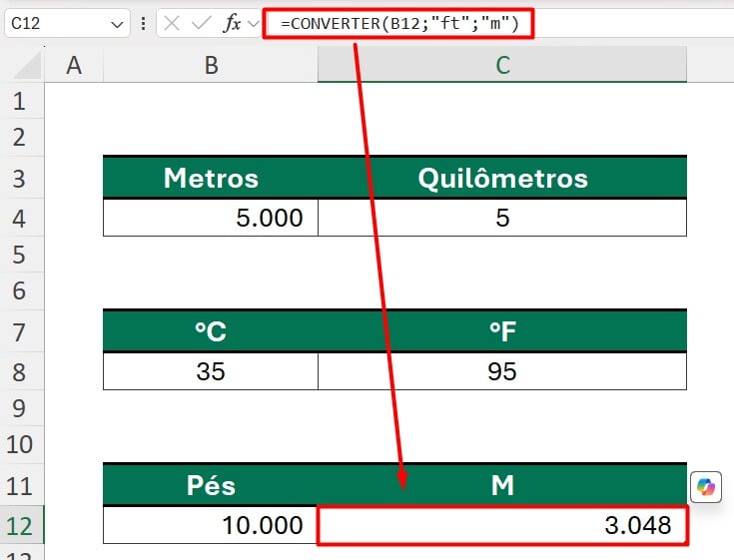Select column B header
734x560 pixels.
click(x=211, y=65)
